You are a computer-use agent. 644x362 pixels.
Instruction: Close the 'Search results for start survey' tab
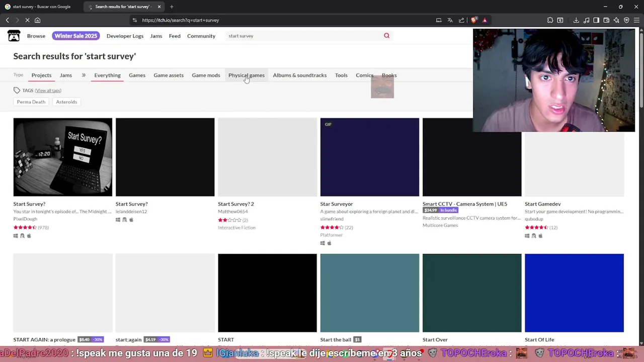(159, 7)
